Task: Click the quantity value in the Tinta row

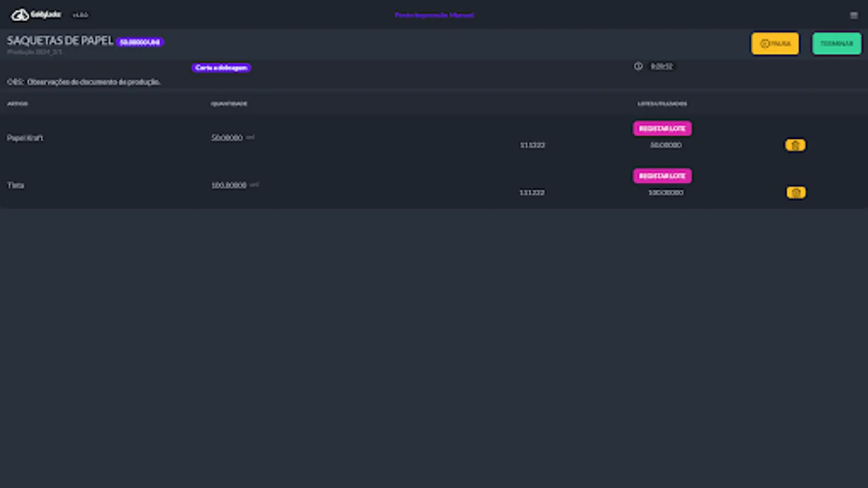Action: click(228, 185)
